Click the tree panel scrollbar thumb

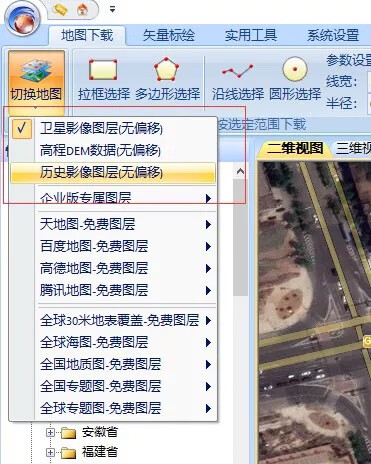pyautogui.click(x=240, y=237)
